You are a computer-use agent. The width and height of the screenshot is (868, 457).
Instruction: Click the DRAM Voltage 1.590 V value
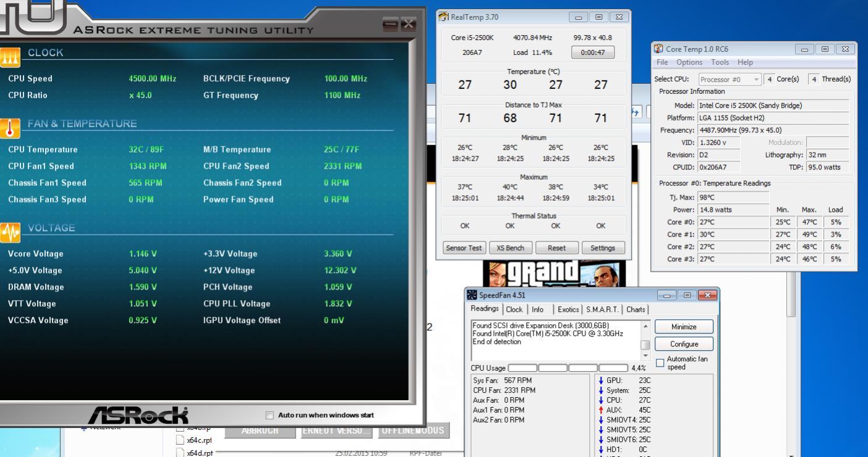coord(143,287)
